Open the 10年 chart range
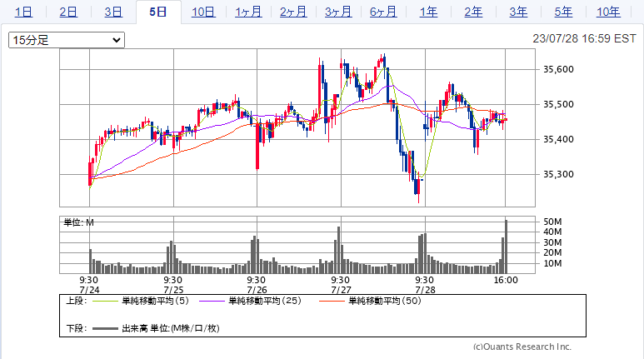The image size is (644, 359). [x=608, y=12]
